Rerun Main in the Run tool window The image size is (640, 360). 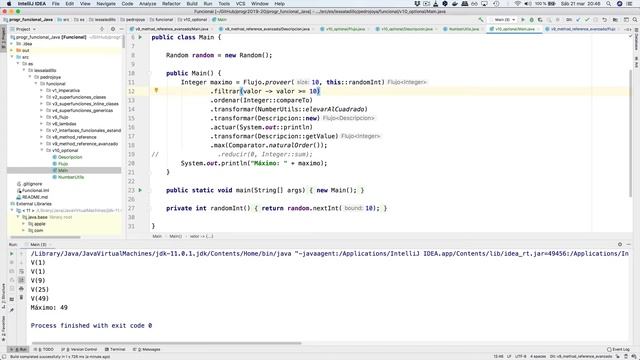11,253
